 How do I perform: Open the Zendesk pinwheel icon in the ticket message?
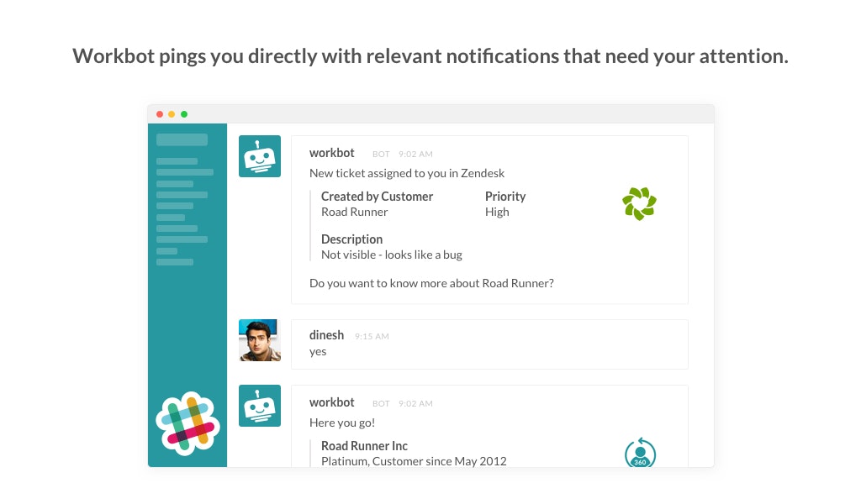pos(640,203)
